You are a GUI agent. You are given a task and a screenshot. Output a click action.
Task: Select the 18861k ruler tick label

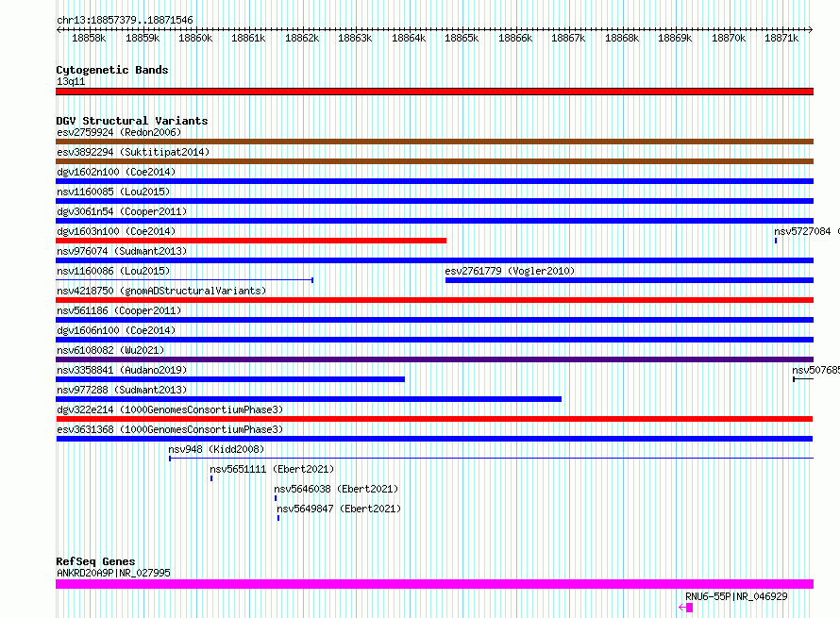(x=248, y=38)
